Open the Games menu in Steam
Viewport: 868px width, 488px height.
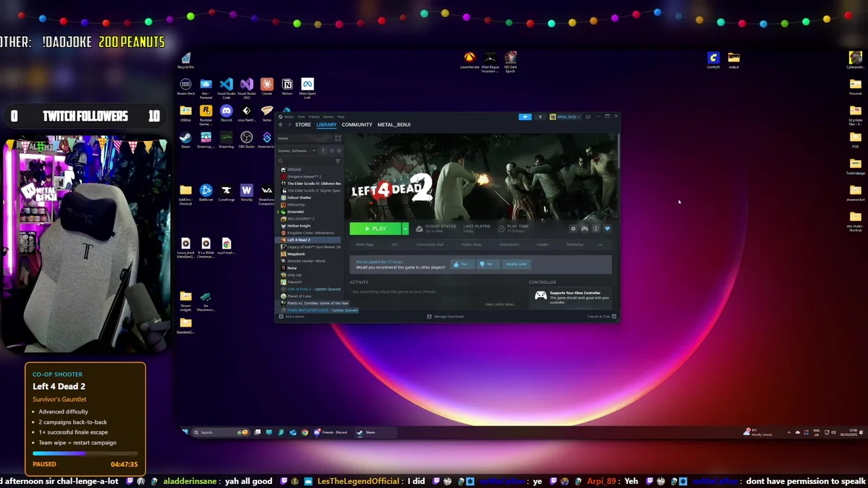pos(328,117)
